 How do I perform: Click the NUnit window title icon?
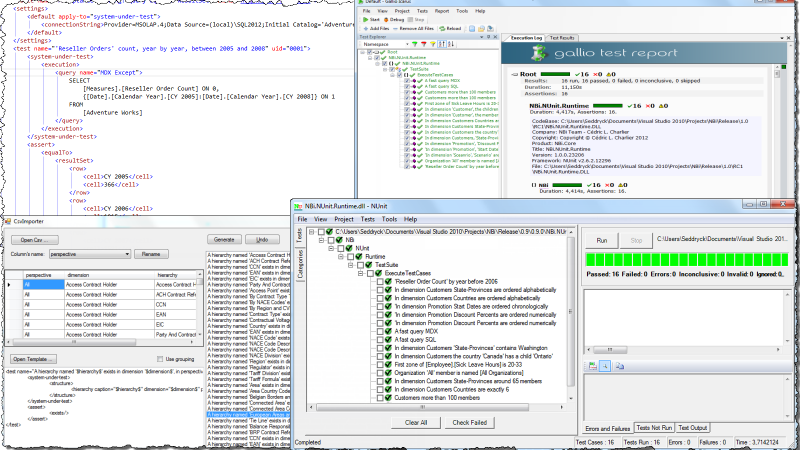298,206
